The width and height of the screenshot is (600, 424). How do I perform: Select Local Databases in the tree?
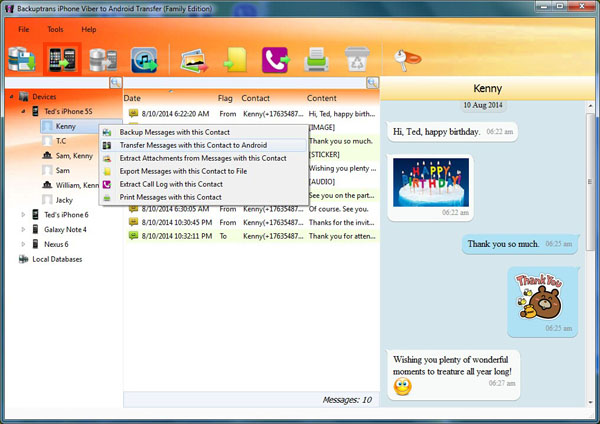click(x=57, y=259)
